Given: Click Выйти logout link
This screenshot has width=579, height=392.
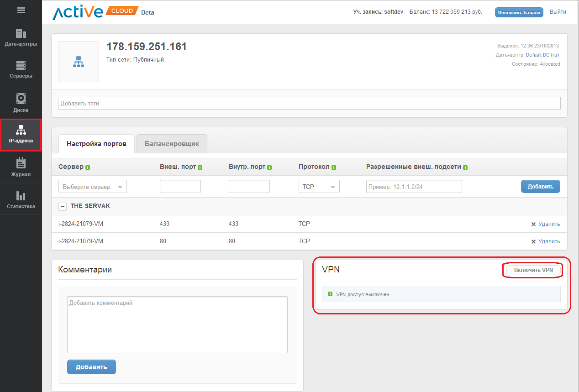Looking at the screenshot, I should (558, 12).
